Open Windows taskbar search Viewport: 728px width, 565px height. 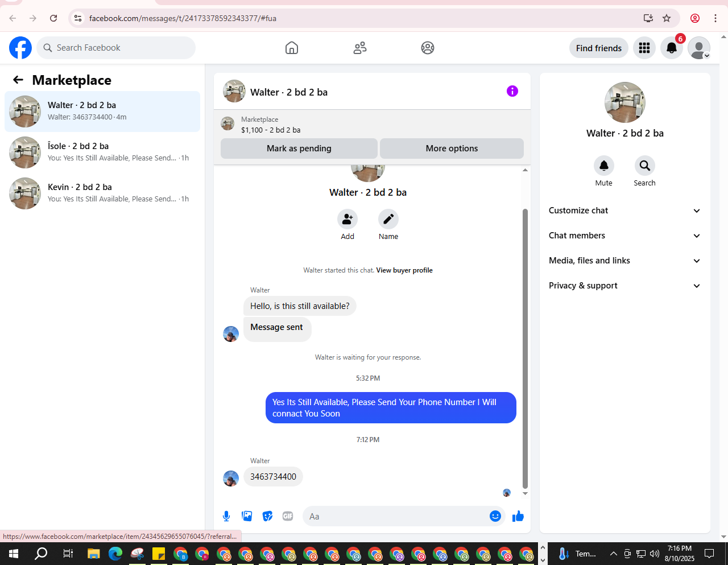[41, 554]
